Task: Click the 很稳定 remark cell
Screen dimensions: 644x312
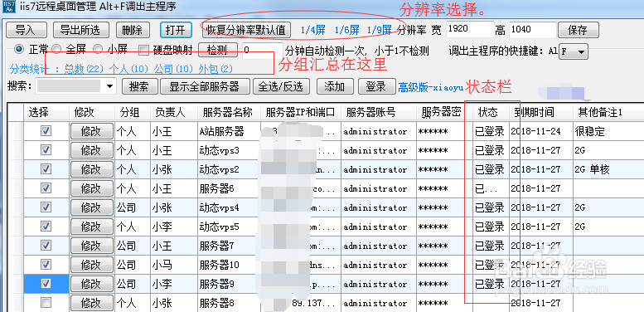Action: [x=608, y=131]
